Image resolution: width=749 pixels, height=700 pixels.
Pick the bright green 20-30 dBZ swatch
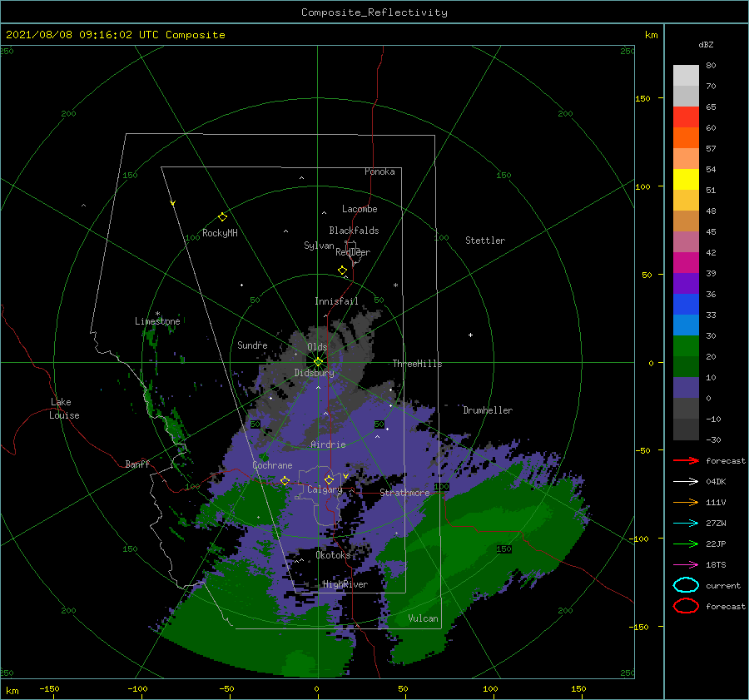coord(686,346)
